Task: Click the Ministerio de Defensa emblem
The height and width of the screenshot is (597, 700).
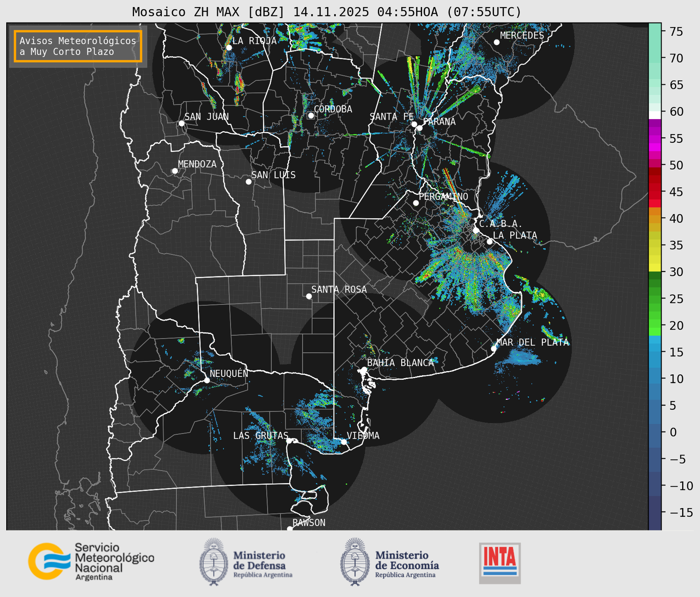Action: click(214, 562)
